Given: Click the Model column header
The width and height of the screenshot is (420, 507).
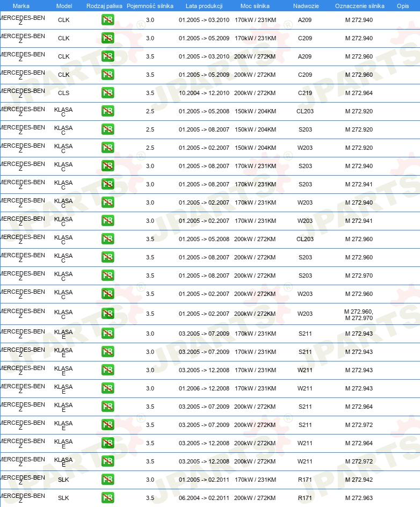Looking at the screenshot, I should pyautogui.click(x=64, y=6).
